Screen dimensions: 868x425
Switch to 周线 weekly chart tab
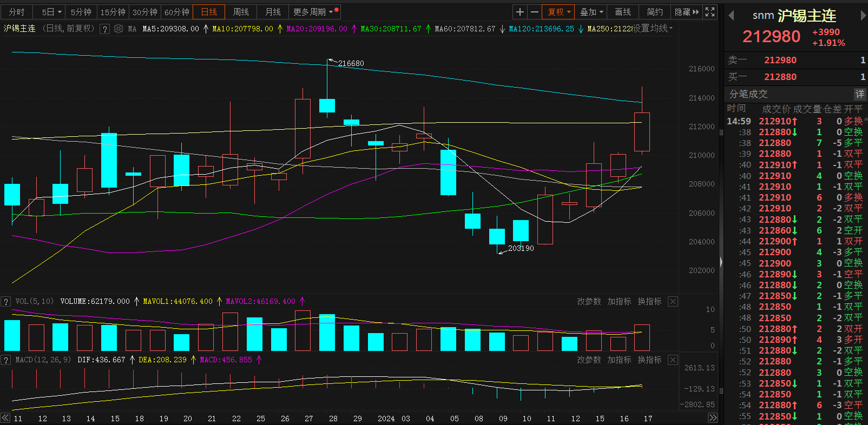point(241,12)
